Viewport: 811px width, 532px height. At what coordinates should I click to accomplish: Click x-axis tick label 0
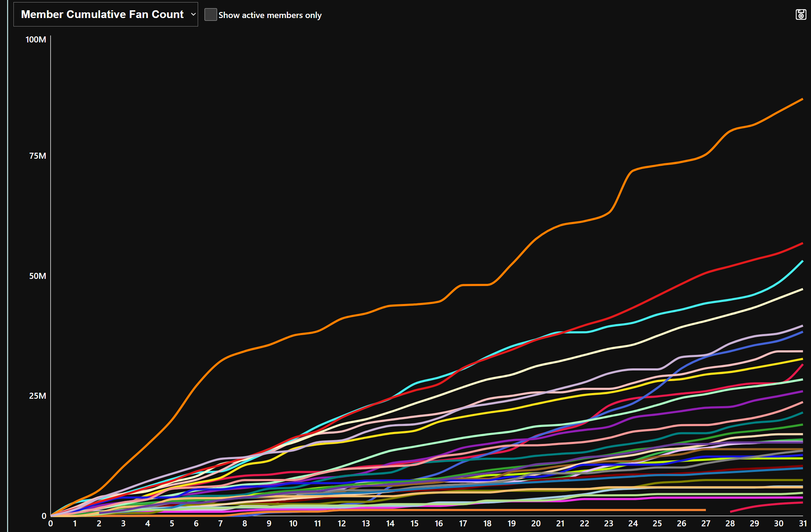pos(51,524)
